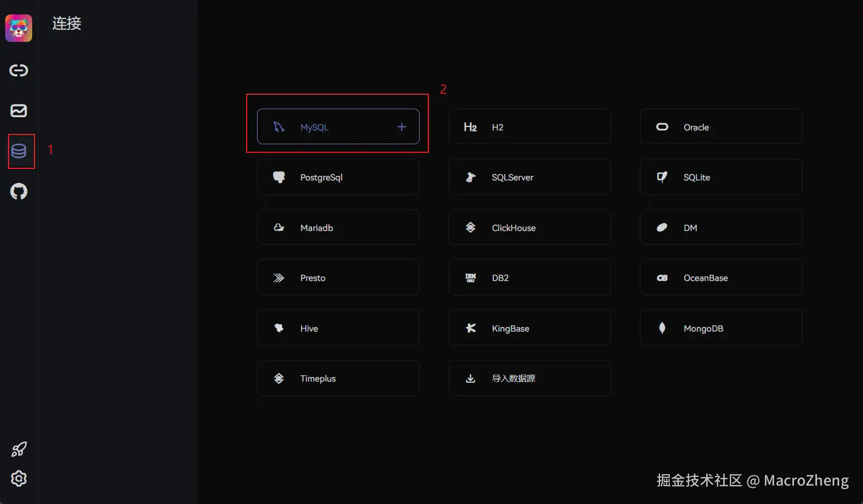
Task: Open the GitHub icon in sidebar
Action: tap(19, 191)
